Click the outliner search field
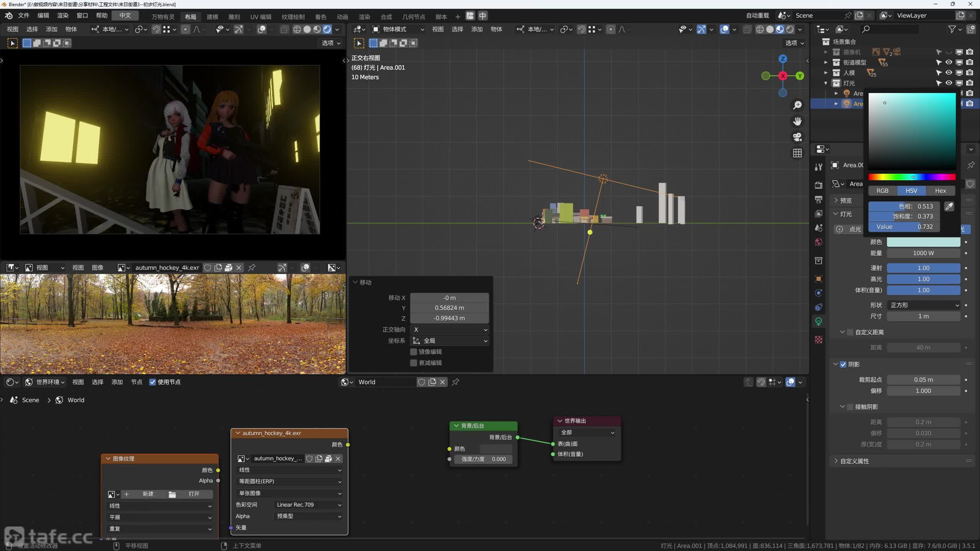Image resolution: width=980 pixels, height=551 pixels. point(889,29)
